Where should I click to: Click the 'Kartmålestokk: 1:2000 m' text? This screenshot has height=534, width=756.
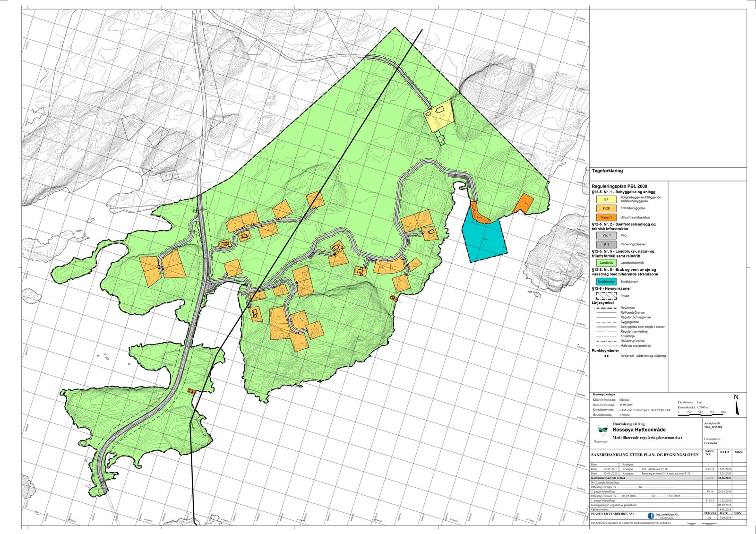[694, 407]
